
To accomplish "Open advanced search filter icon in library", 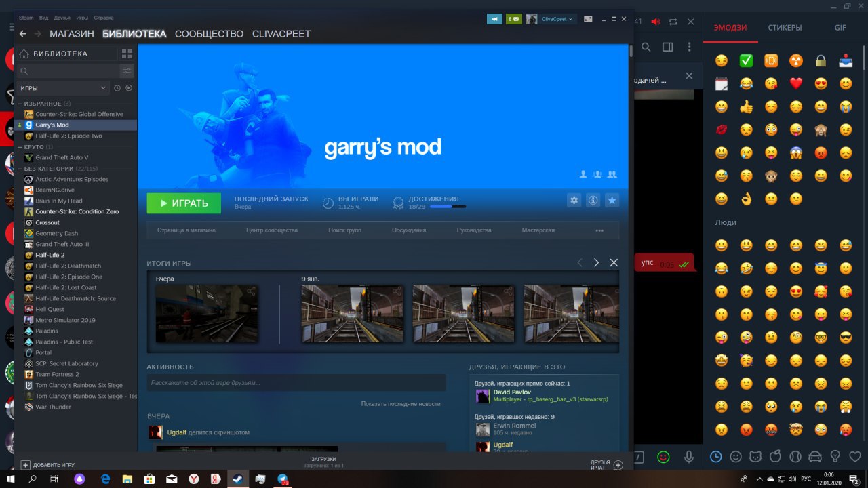I will [x=127, y=70].
